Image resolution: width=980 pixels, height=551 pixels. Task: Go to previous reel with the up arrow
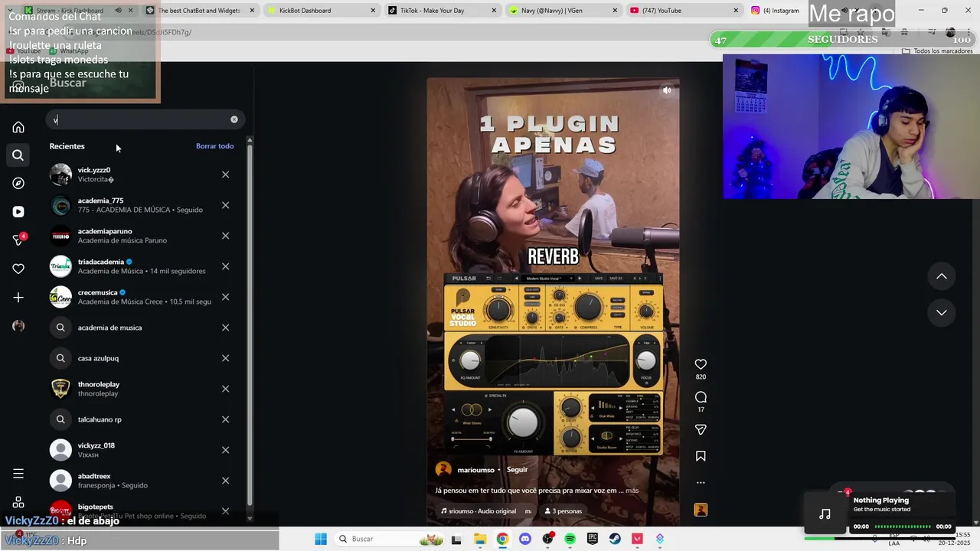click(x=942, y=276)
